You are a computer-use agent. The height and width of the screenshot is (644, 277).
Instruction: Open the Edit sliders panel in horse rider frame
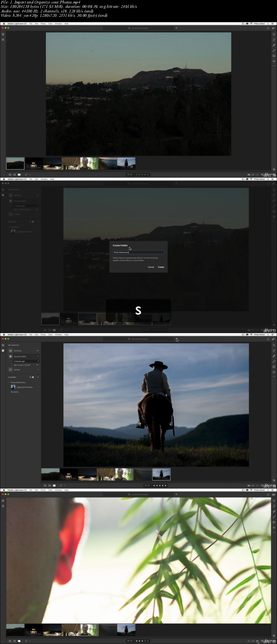click(274, 345)
